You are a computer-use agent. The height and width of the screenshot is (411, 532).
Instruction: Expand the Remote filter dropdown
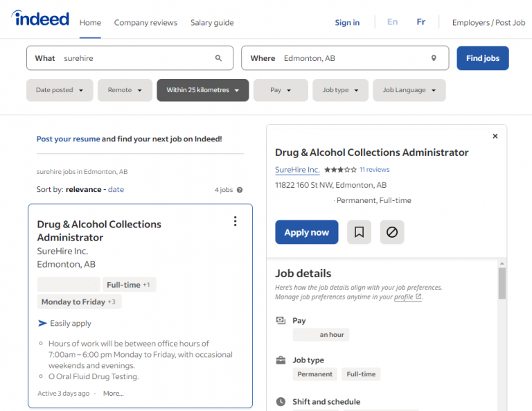(125, 90)
